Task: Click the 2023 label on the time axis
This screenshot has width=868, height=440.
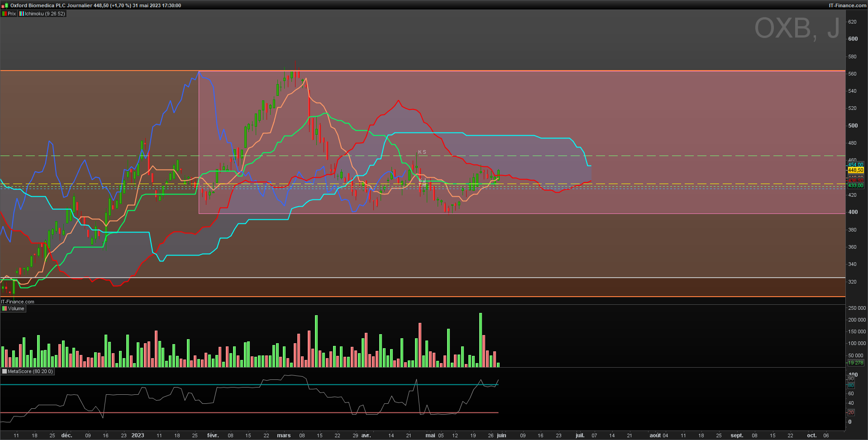Action: click(138, 435)
